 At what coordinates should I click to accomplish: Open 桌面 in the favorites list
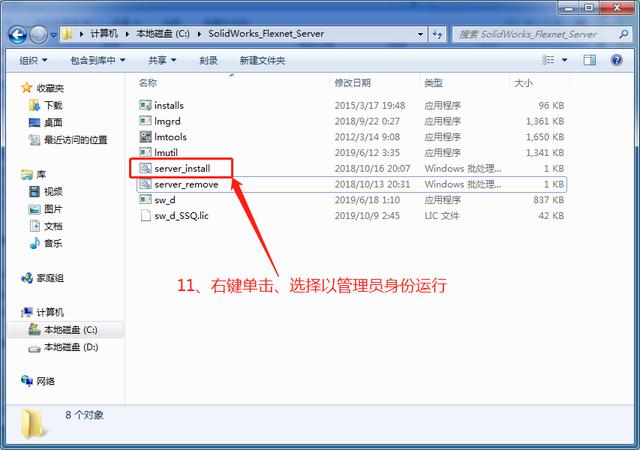[x=53, y=123]
